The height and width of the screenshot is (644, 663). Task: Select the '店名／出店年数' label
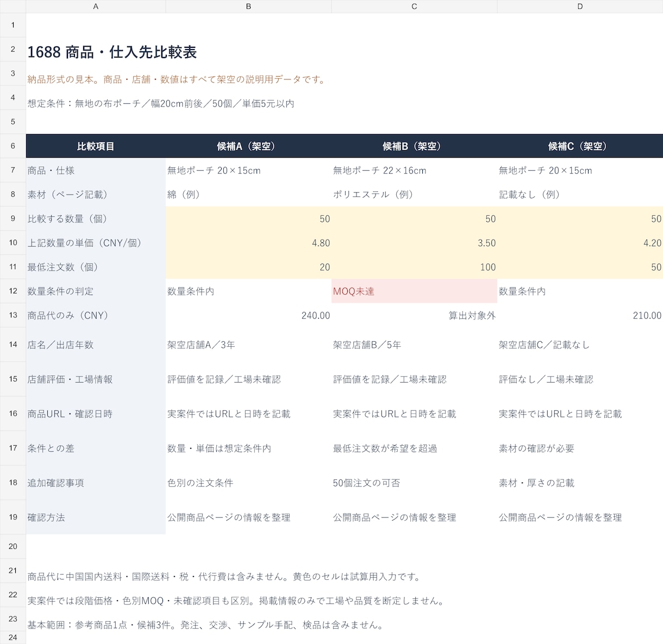[96, 345]
